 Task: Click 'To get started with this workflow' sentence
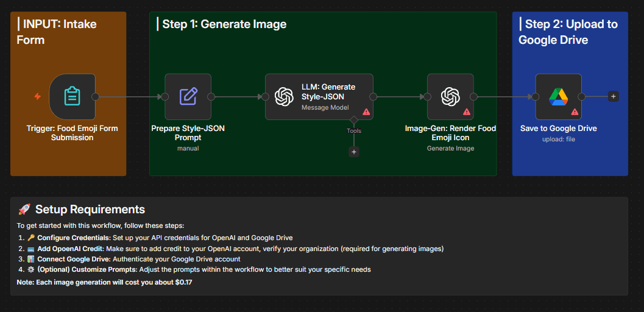click(x=100, y=225)
